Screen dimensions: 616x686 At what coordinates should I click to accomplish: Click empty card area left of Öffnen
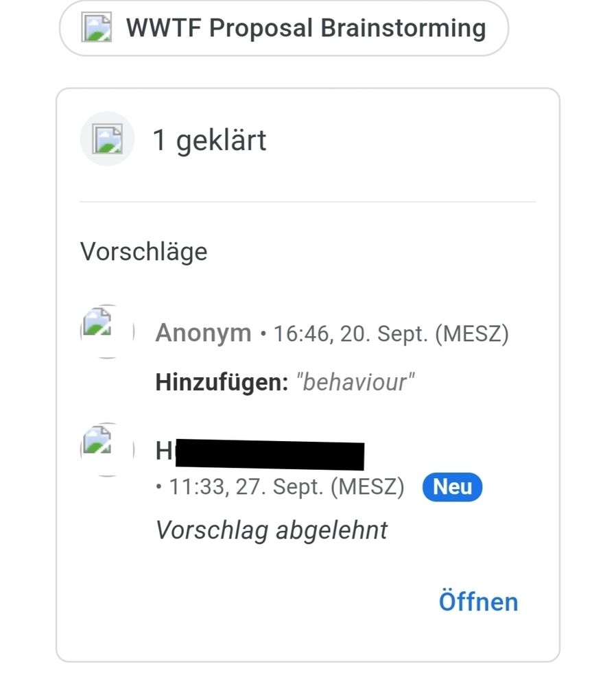[240, 602]
